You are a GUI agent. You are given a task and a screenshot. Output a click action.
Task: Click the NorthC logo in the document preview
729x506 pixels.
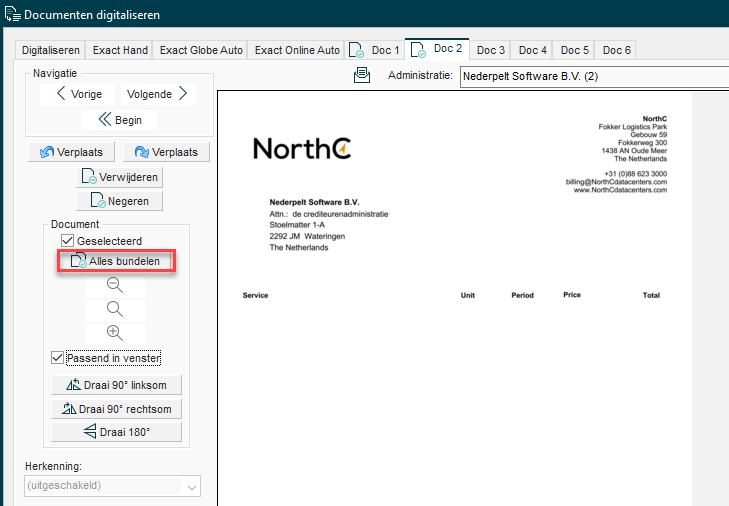click(302, 148)
